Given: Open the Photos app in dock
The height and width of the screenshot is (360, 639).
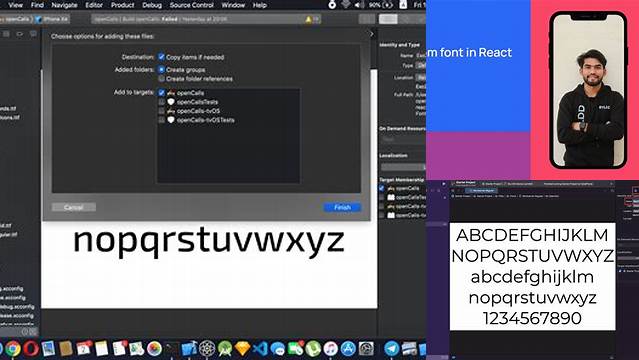Looking at the screenshot, I should pyautogui.click(x=154, y=349).
